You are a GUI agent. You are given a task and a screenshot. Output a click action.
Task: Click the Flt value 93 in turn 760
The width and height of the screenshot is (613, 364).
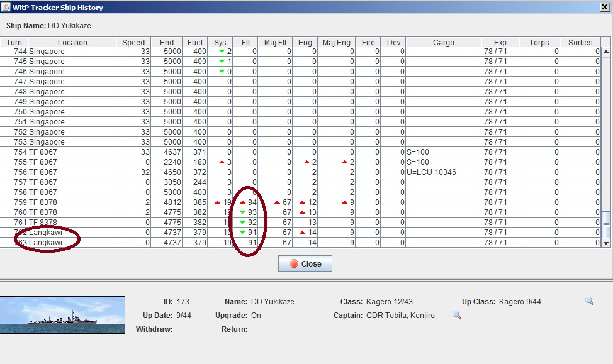tap(245, 212)
